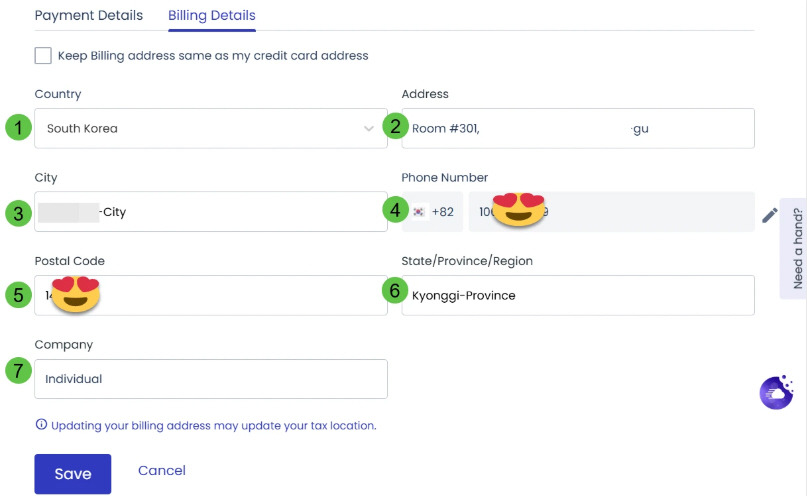Switch to the Payment Details tab
The width and height of the screenshot is (807, 496).
(x=89, y=15)
